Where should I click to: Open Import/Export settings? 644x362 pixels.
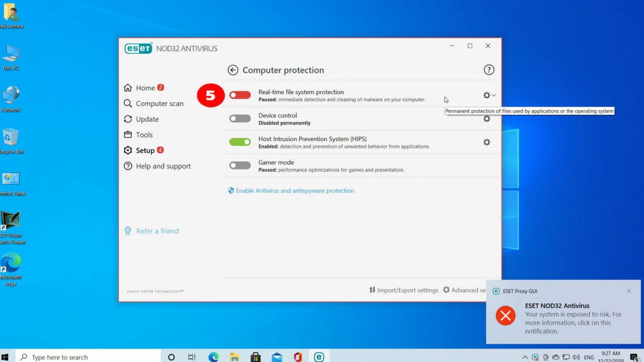403,290
